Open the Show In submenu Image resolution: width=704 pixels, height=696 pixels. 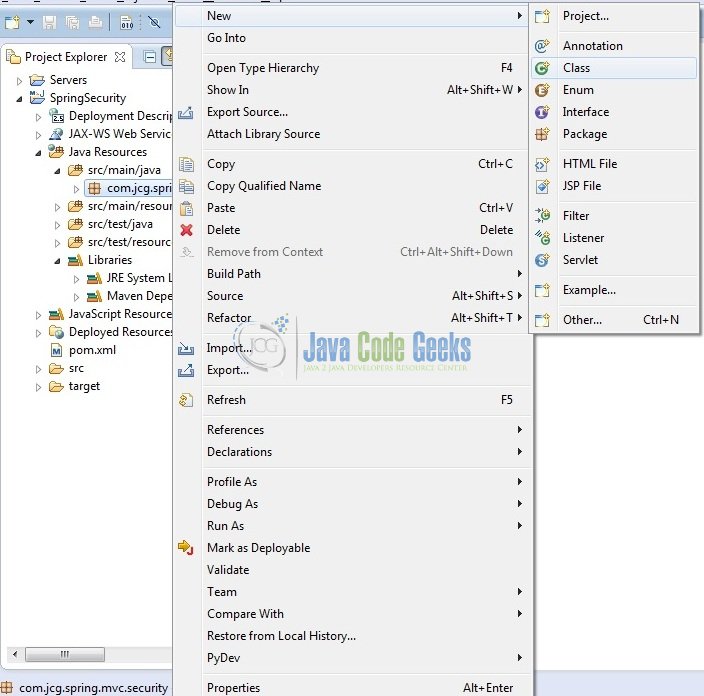351,90
